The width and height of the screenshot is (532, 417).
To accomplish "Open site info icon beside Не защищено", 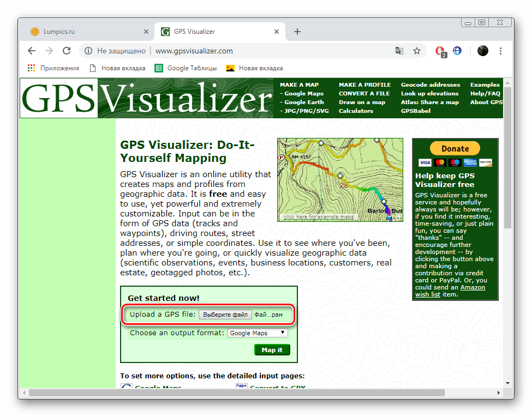I will 88,51.
